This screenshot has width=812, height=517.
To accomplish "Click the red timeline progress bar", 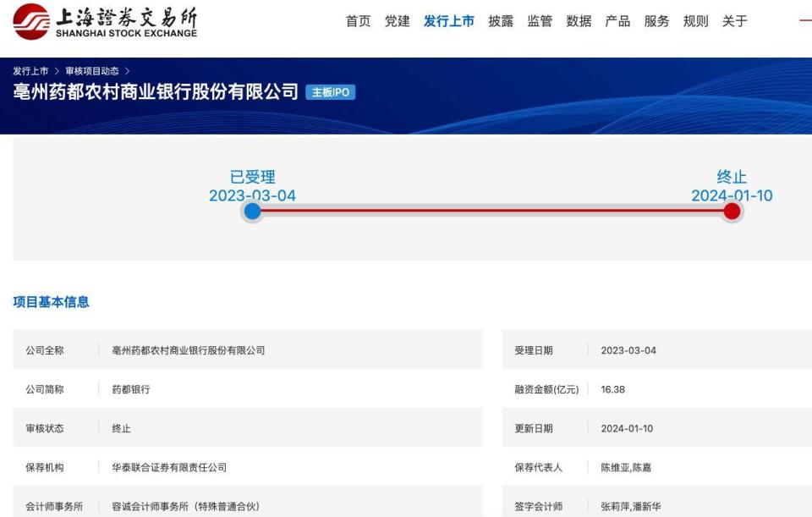I will pos(491,211).
